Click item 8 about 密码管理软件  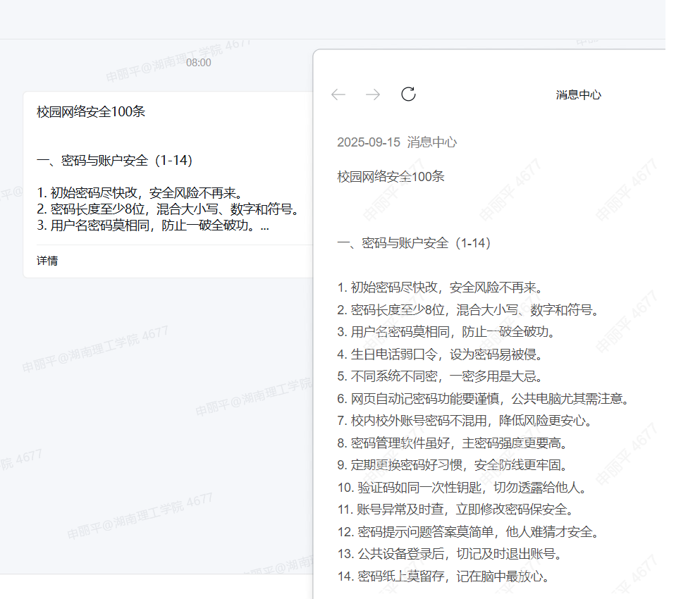[452, 443]
